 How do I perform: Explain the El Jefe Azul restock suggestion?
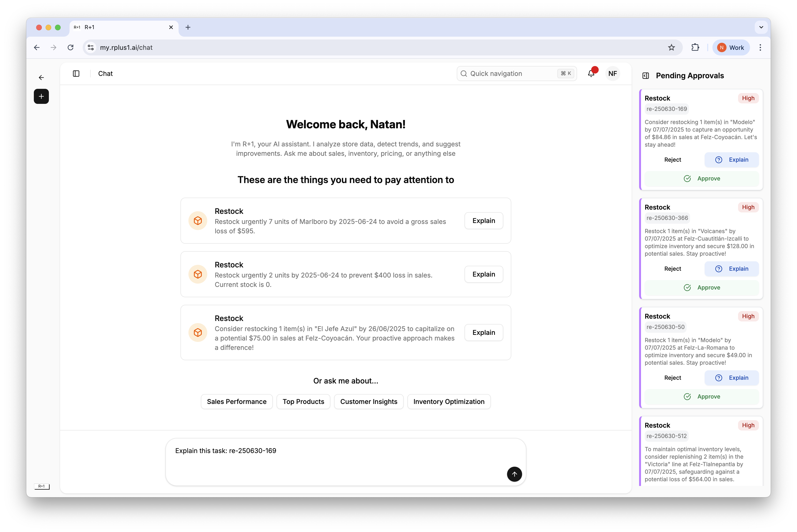(x=484, y=332)
